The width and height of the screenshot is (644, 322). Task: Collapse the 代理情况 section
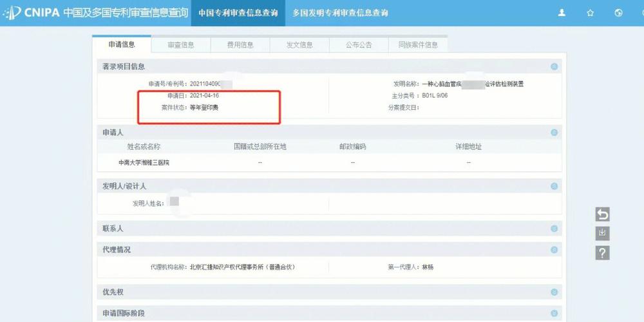click(554, 250)
